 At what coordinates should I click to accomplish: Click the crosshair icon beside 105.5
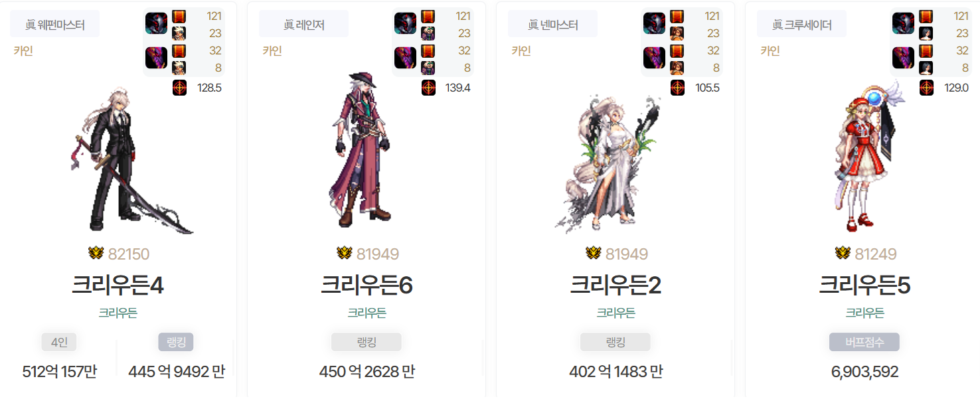tap(677, 88)
